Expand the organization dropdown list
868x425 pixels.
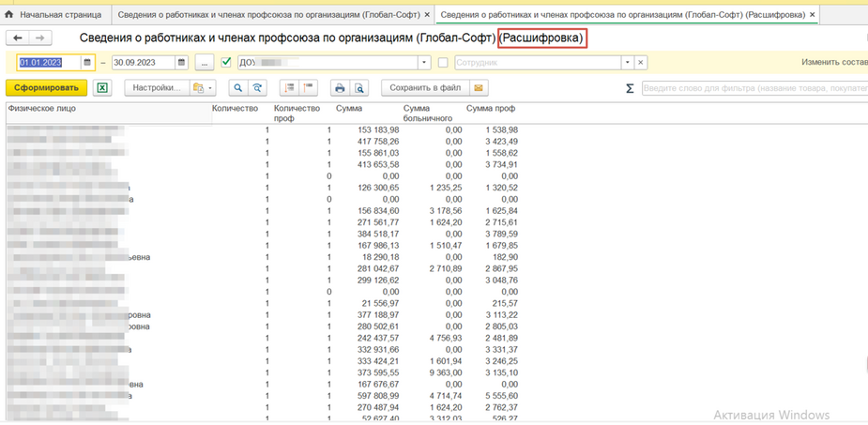coord(425,63)
